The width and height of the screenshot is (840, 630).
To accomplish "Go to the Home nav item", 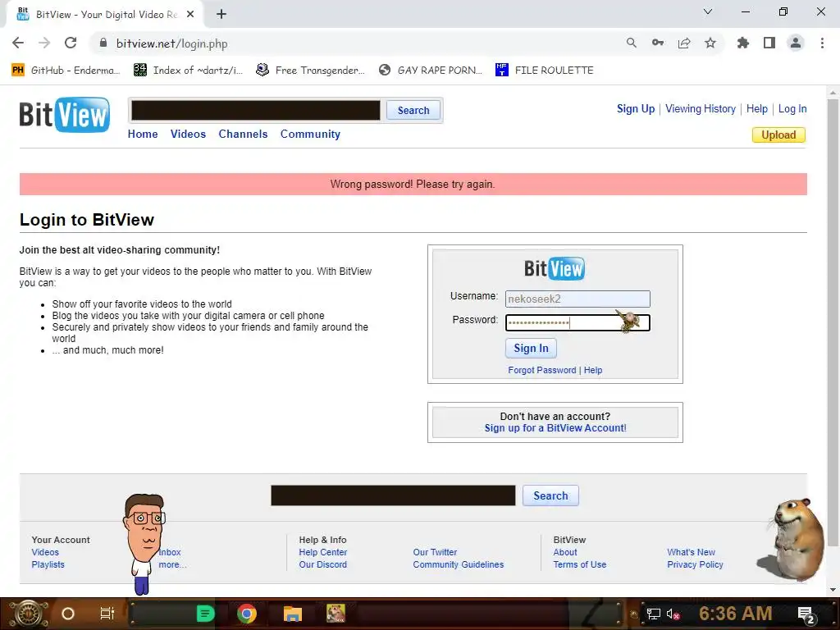I will tap(143, 134).
